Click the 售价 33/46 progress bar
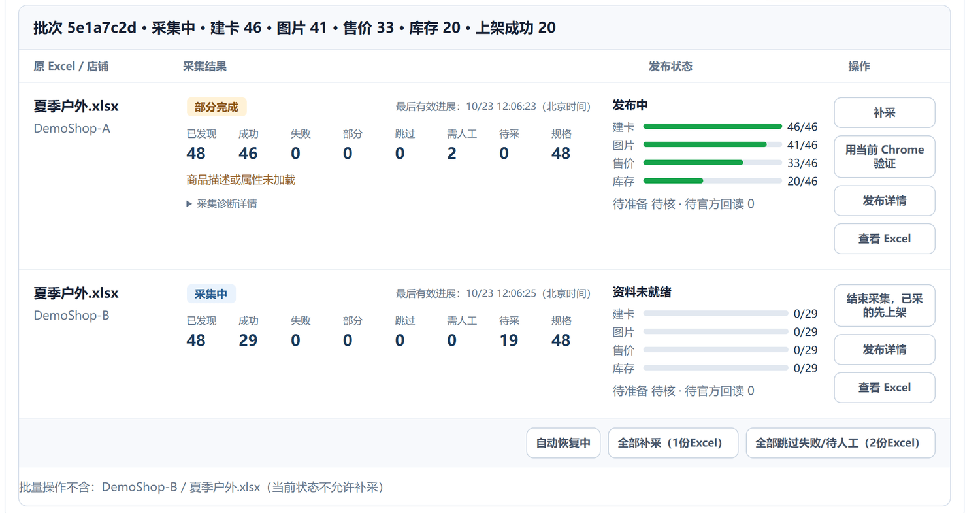Image resolution: width=980 pixels, height=513 pixels. pyautogui.click(x=713, y=163)
